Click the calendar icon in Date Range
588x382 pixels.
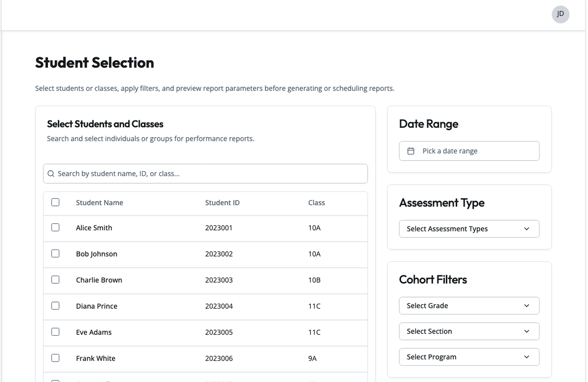411,151
